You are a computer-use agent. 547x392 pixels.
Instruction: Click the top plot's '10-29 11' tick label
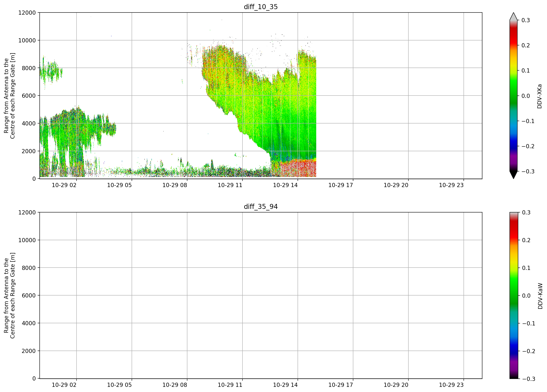(x=230, y=185)
